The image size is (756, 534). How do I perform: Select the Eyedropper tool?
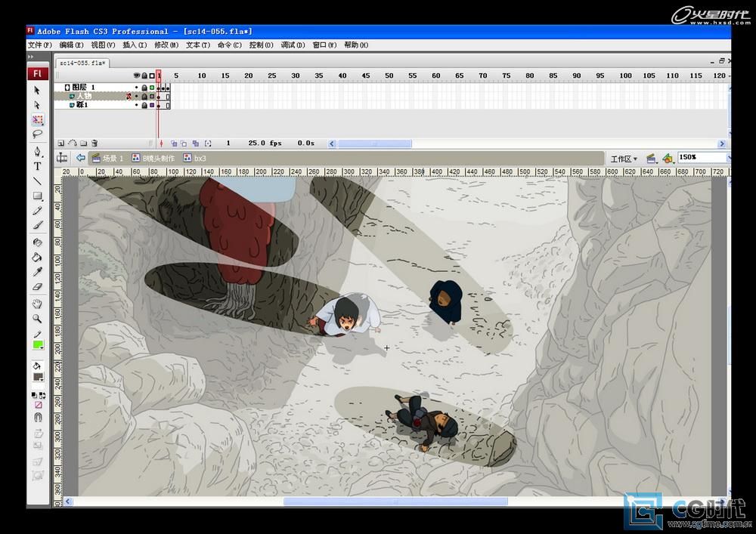(x=37, y=272)
